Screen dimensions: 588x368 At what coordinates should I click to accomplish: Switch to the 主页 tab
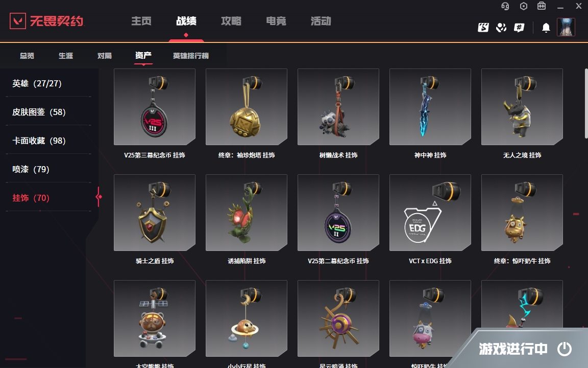pos(141,21)
